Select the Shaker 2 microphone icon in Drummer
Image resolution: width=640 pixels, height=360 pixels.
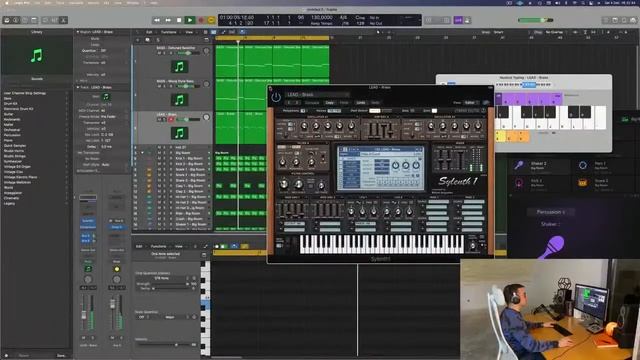[519, 165]
